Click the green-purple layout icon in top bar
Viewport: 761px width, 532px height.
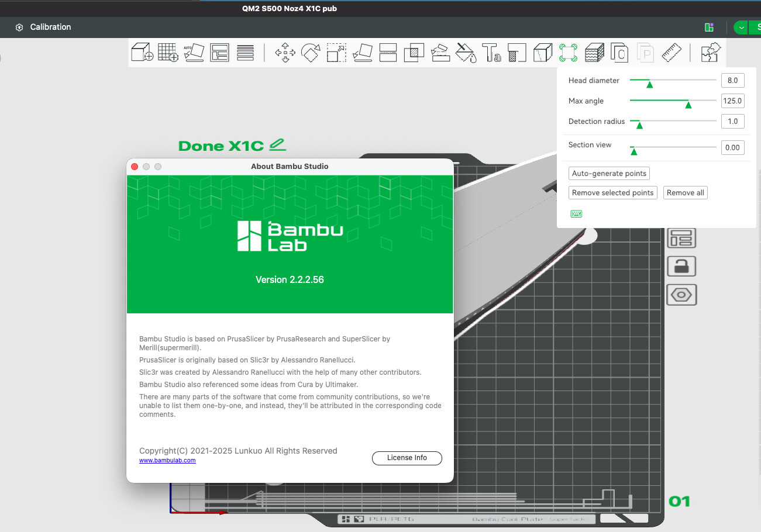point(709,27)
